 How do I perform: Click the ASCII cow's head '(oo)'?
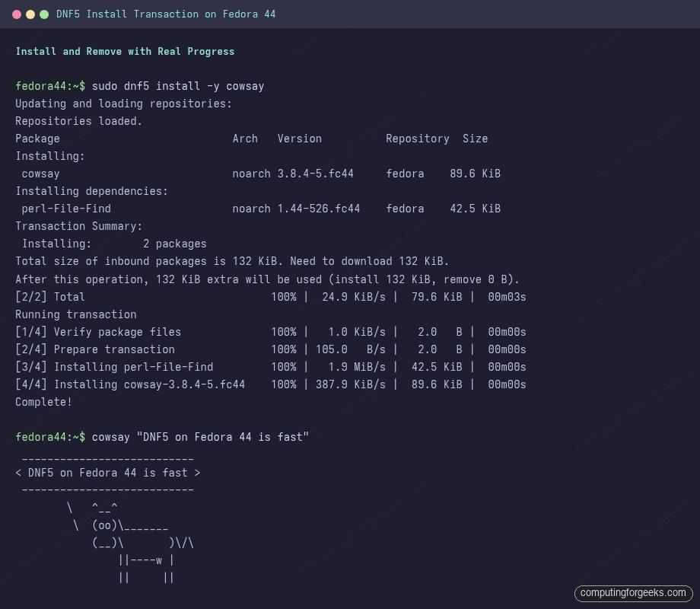pyautogui.click(x=104, y=525)
